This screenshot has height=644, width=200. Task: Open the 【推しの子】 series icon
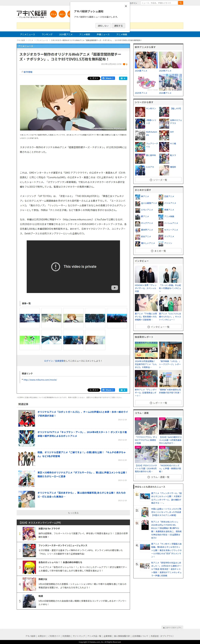[164, 112]
